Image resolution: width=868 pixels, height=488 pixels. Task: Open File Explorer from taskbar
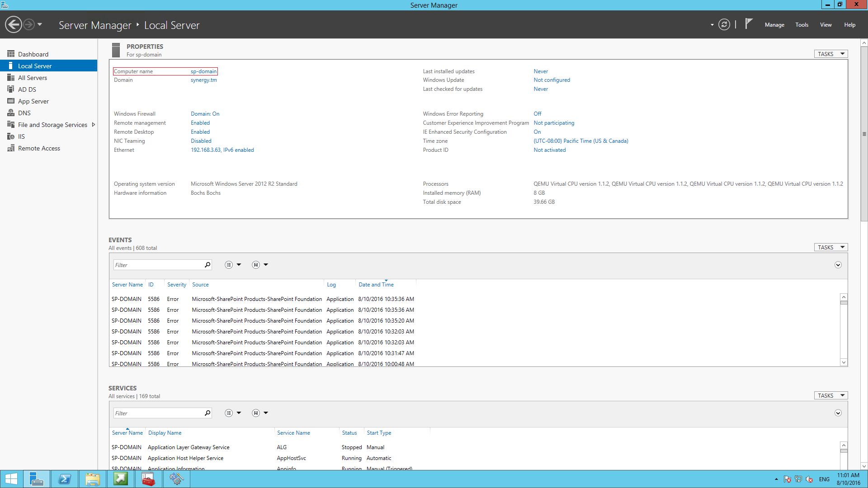(x=93, y=479)
